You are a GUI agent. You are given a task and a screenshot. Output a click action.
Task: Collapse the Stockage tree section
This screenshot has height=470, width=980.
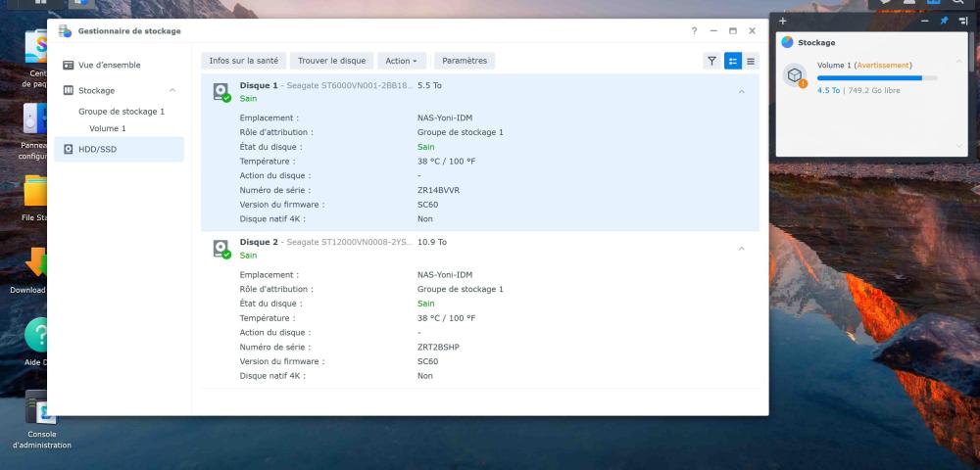(172, 90)
